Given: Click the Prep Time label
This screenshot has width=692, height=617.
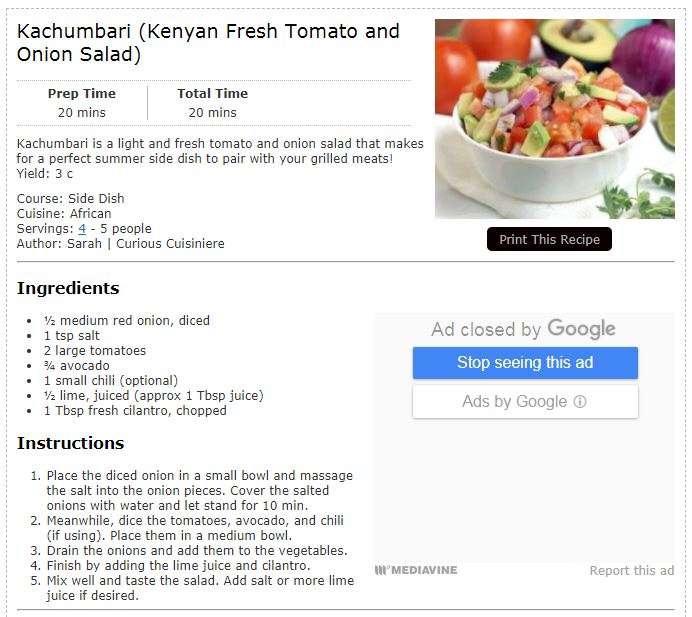Looking at the screenshot, I should [x=82, y=94].
